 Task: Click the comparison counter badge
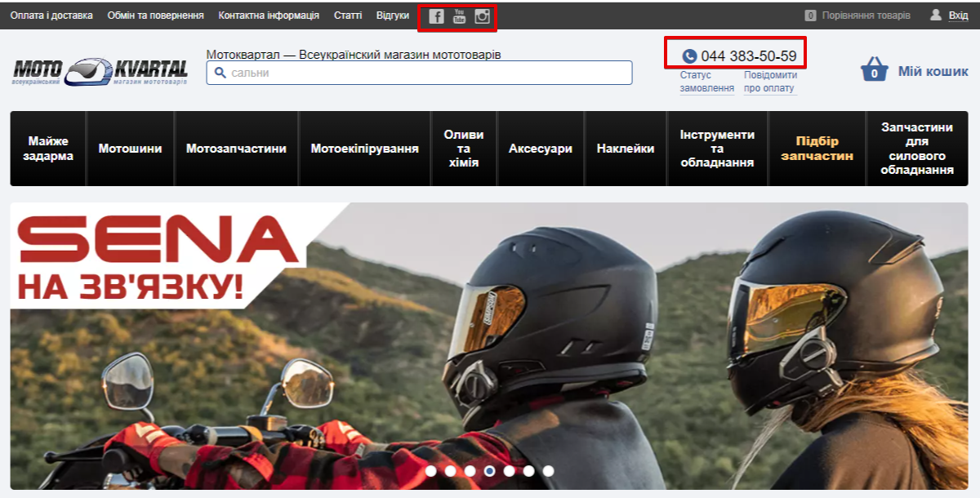[x=810, y=16]
